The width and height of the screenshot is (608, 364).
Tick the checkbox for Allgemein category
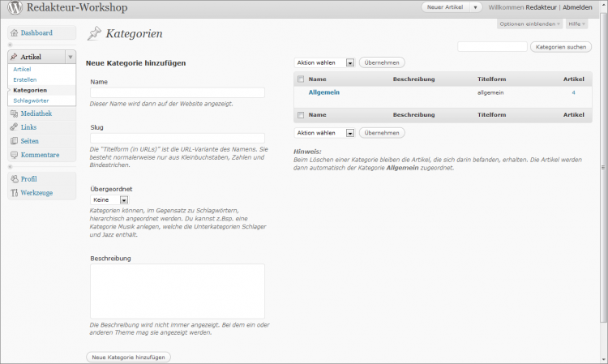(301, 93)
